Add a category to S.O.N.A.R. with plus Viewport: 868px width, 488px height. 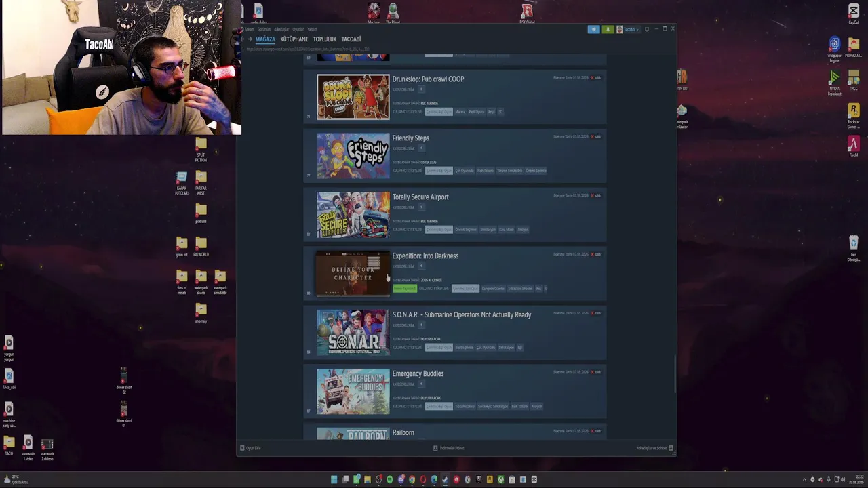[421, 325]
